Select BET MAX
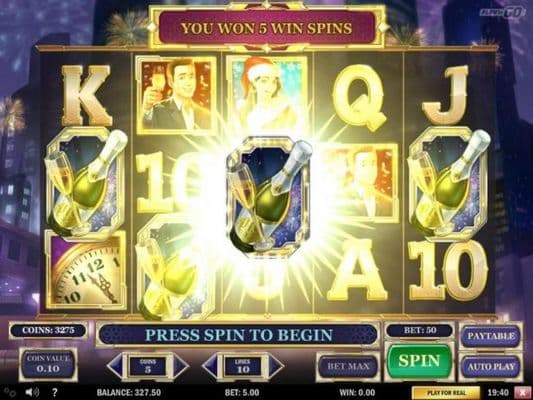533x400 pixels. 348,366
